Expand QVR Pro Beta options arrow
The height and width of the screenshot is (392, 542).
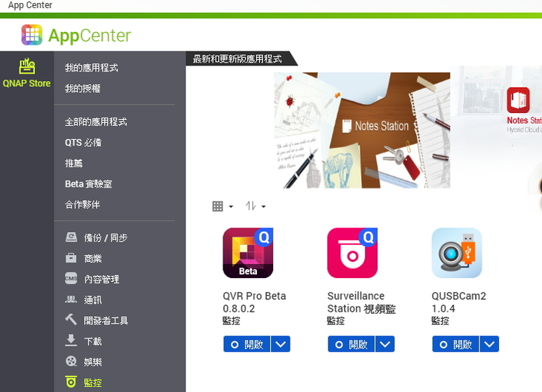click(x=281, y=344)
